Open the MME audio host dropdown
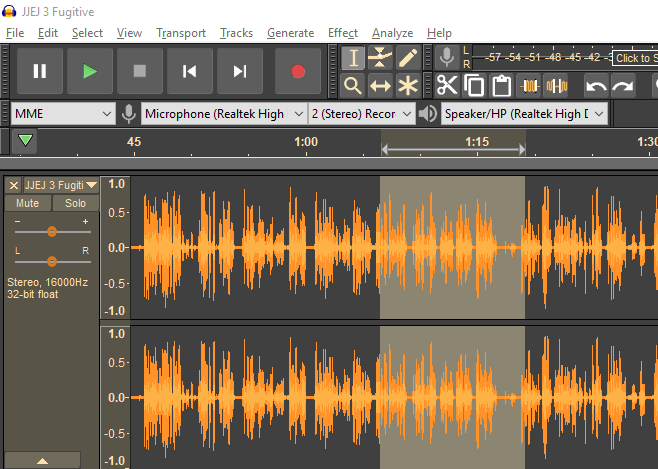658x469 pixels. pyautogui.click(x=64, y=114)
